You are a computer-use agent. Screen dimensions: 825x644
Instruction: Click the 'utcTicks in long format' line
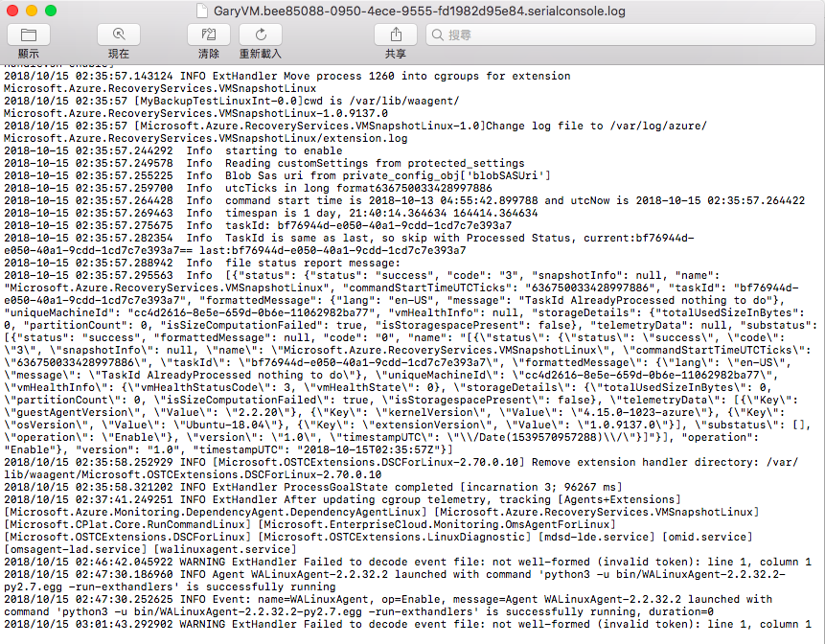[x=248, y=189]
